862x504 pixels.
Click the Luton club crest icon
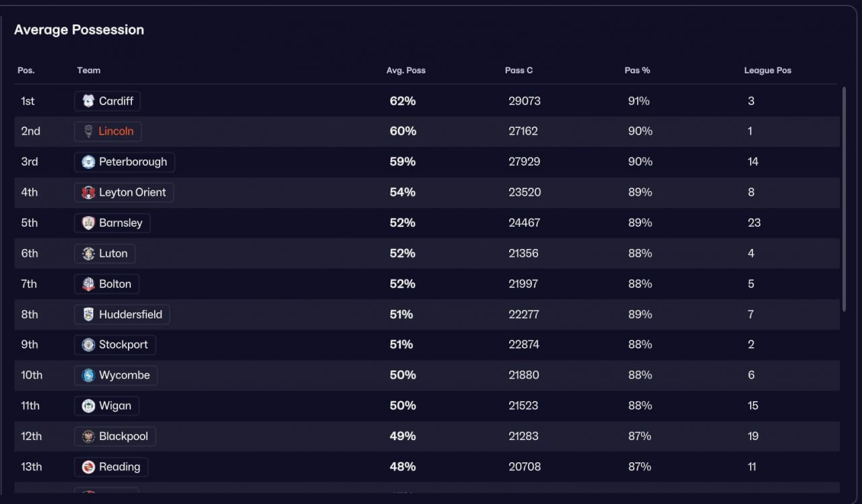[88, 254]
